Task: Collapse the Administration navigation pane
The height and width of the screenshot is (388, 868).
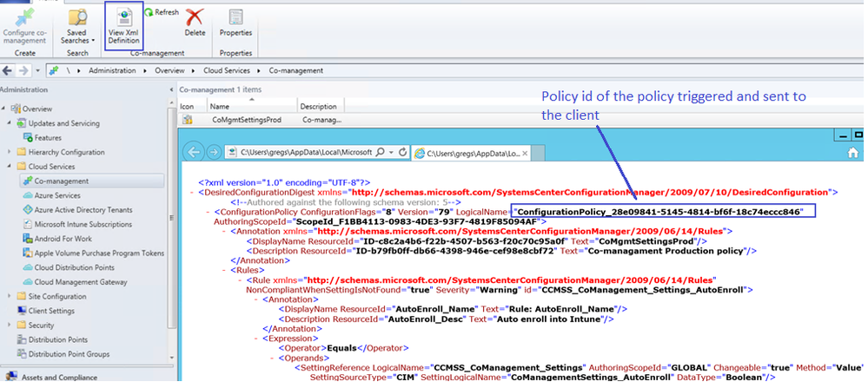Action: [x=171, y=89]
